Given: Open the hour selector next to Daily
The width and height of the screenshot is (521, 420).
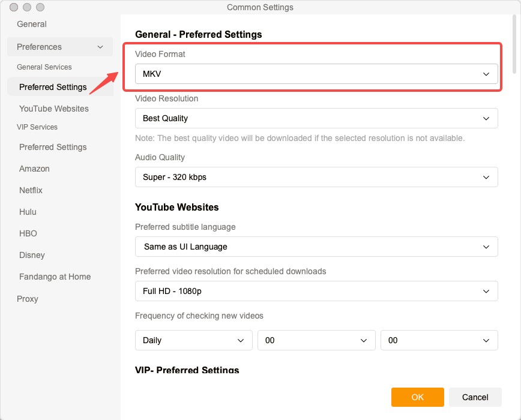Looking at the screenshot, I should coord(316,340).
